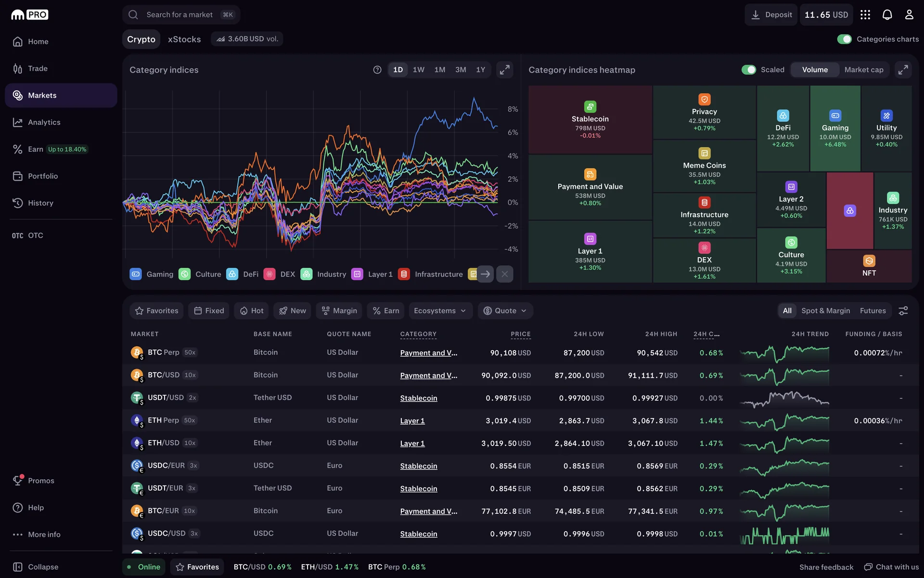Screen dimensions: 924x578
Task: Click the market search field
Action: click(180, 15)
